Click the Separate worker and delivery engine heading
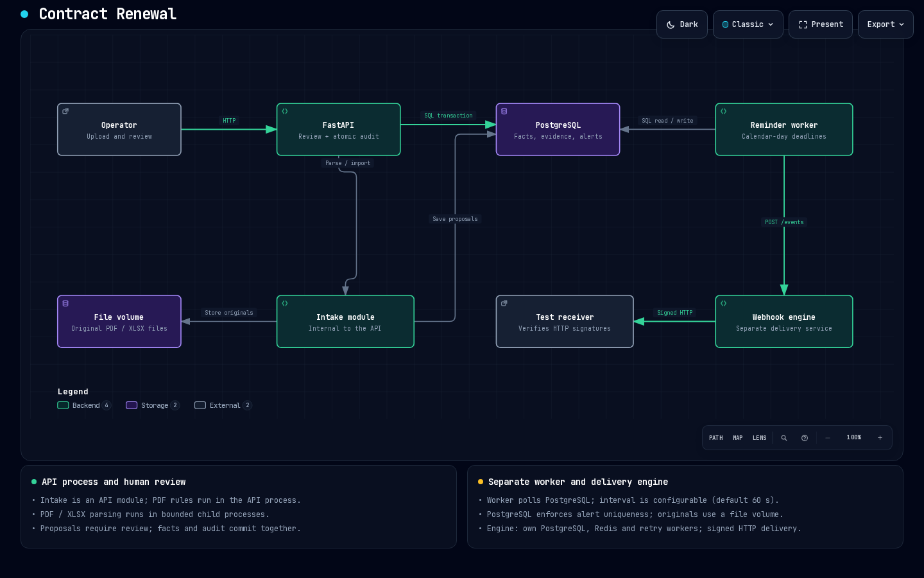 pos(578,482)
